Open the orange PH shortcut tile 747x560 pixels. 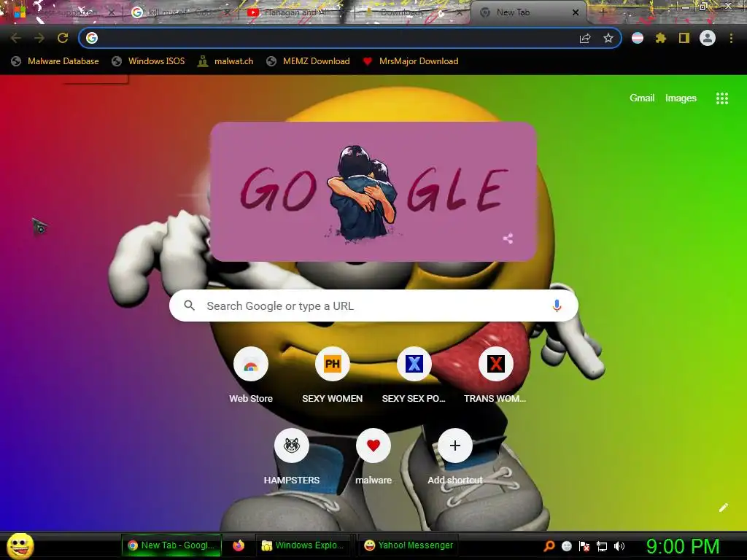click(333, 364)
